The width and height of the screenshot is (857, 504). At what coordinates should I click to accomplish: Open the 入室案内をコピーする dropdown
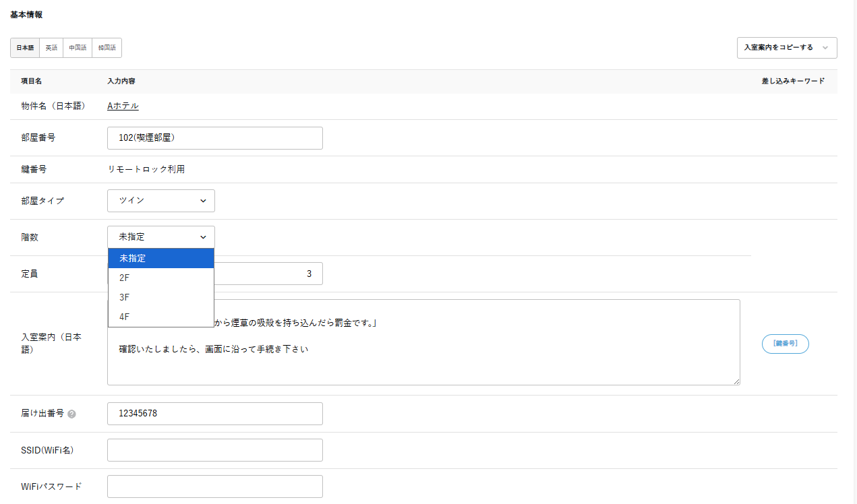coord(786,48)
